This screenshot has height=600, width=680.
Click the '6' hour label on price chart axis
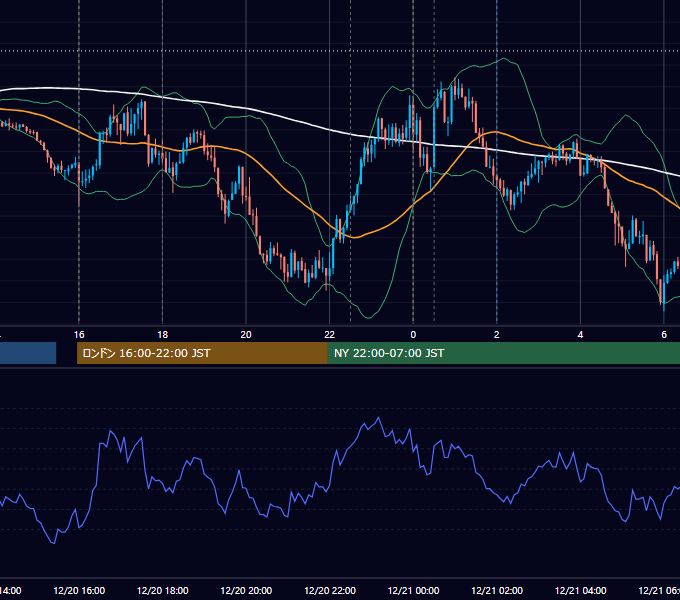click(x=664, y=335)
